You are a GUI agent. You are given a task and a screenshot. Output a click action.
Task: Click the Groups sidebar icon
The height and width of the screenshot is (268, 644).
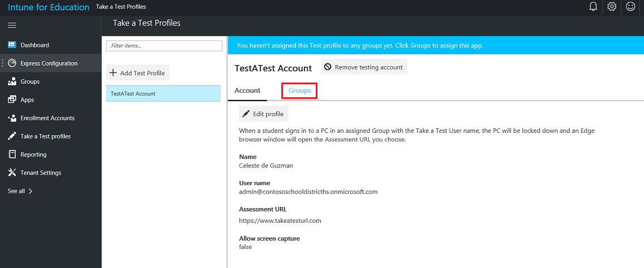pyautogui.click(x=12, y=81)
